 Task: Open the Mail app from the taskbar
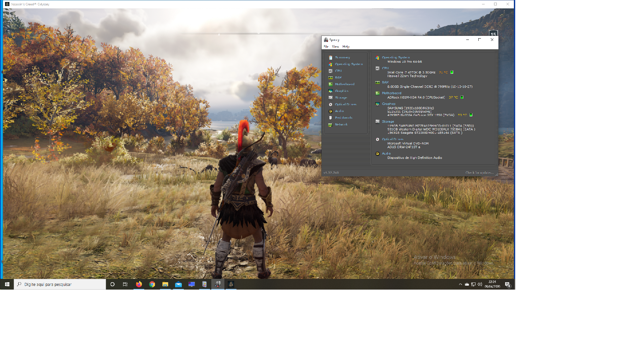point(178,284)
